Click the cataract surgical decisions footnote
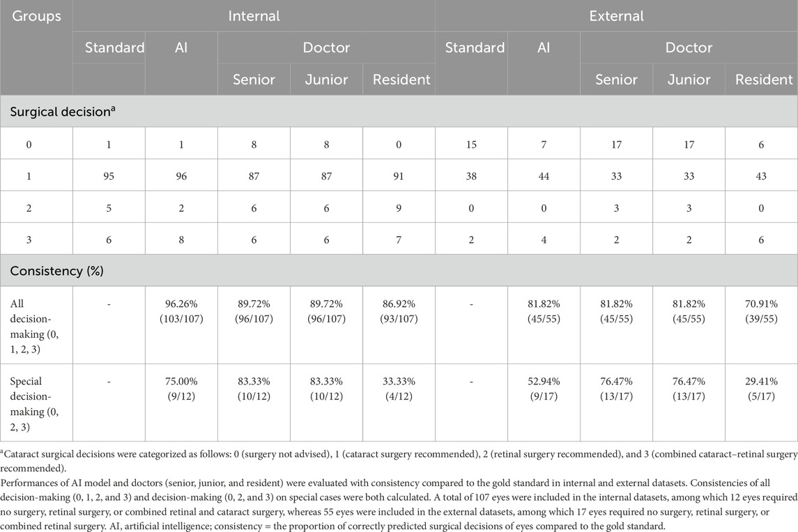Viewport: 798px width, 532px height. pos(399,460)
